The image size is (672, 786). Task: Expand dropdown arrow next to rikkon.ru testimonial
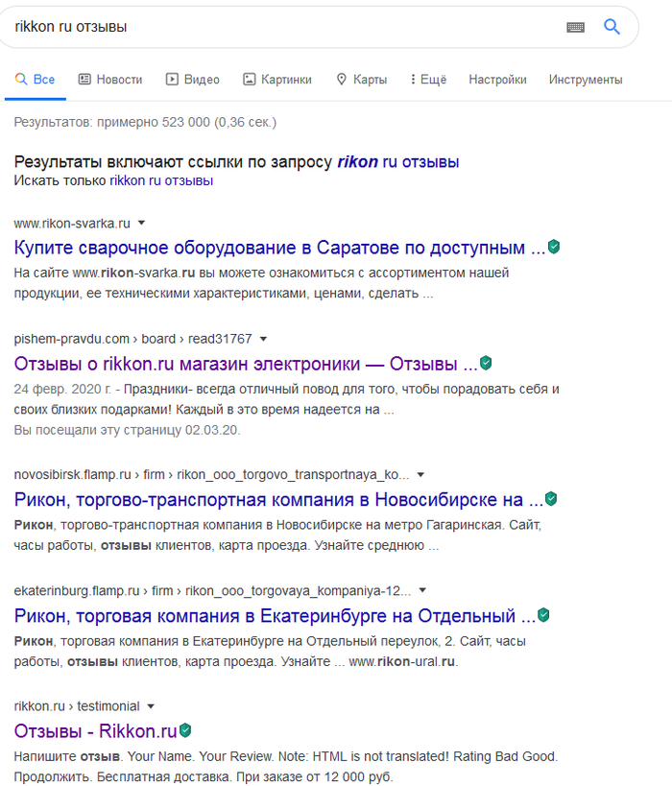click(151, 706)
